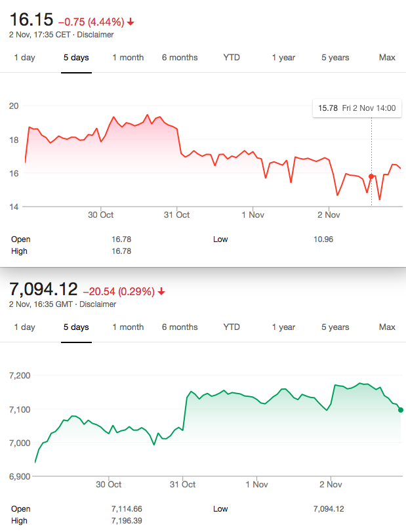406x532 pixels.
Task: Click the green endpoint dot on bottom chart
Action: [401, 410]
